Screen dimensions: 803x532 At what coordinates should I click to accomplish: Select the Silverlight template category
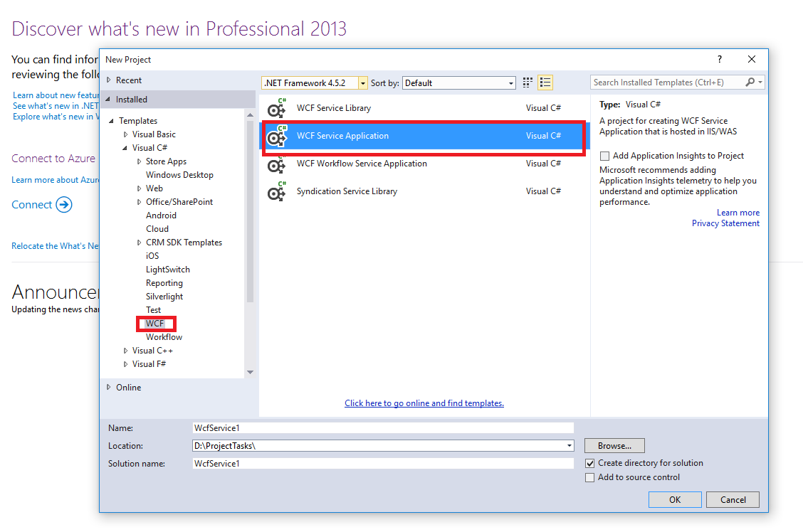(164, 296)
